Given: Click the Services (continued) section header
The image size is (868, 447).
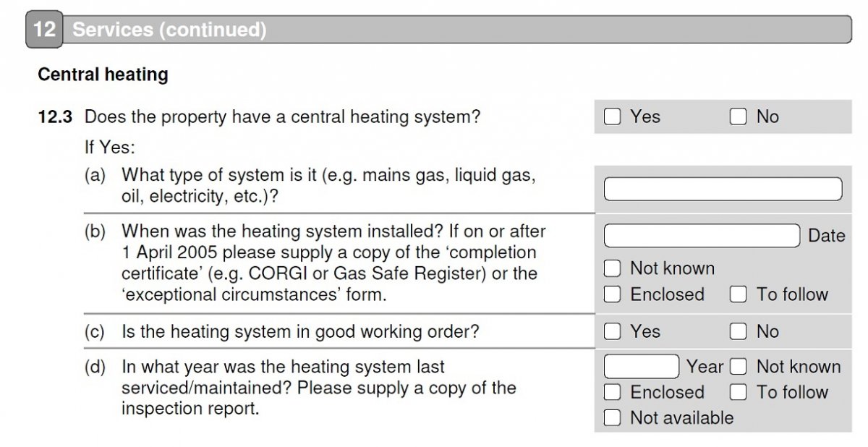Looking at the screenshot, I should (x=169, y=30).
